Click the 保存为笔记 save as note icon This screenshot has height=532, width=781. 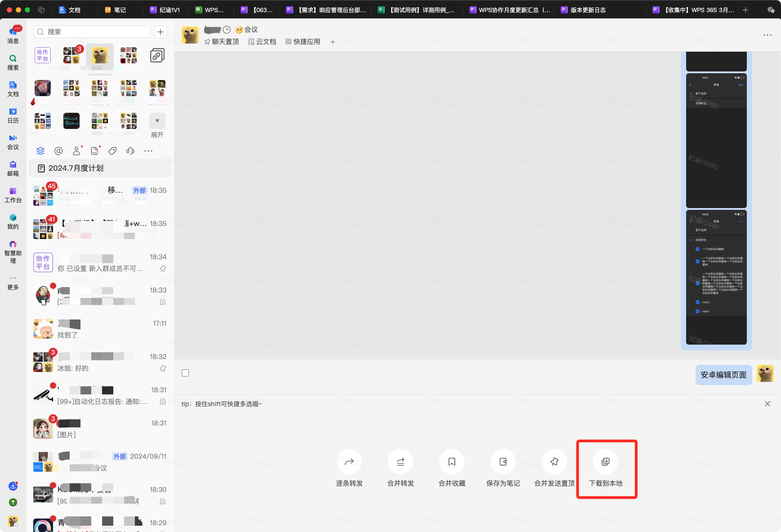(503, 462)
